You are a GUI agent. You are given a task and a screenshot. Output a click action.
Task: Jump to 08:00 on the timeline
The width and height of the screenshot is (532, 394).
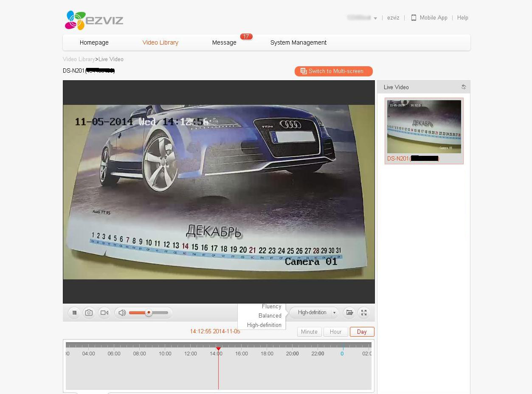click(x=139, y=354)
